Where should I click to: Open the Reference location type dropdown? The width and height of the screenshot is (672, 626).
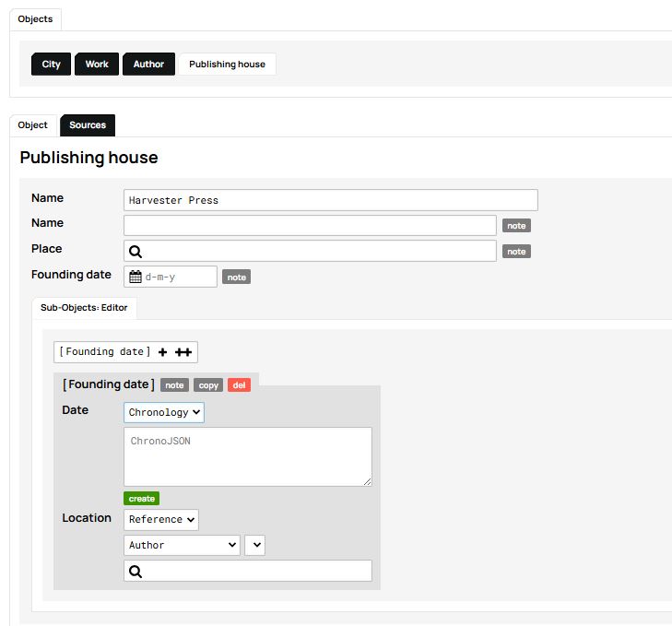pyautogui.click(x=161, y=520)
